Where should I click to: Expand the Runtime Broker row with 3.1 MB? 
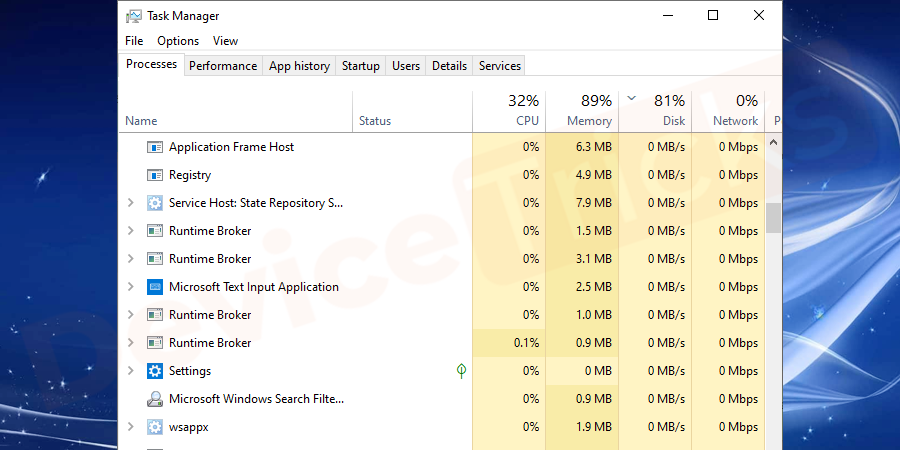click(x=130, y=259)
